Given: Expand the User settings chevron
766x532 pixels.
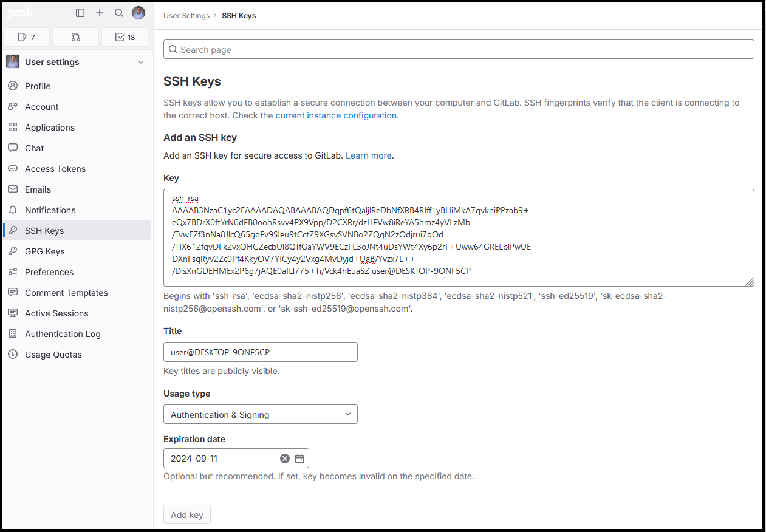Looking at the screenshot, I should pos(141,62).
